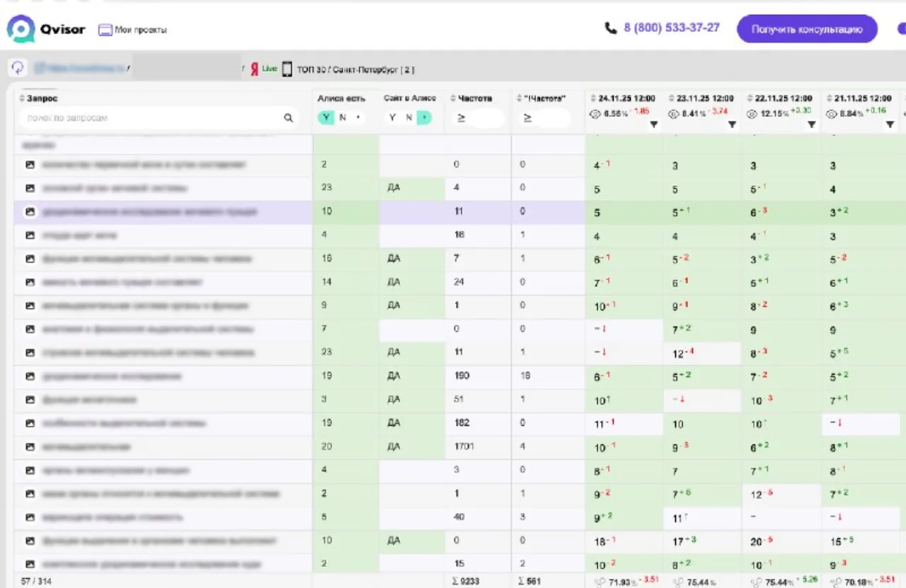Screen dimensions: 906x588
Task: Toggle the N filter under Сайт в Алисе
Action: point(408,117)
